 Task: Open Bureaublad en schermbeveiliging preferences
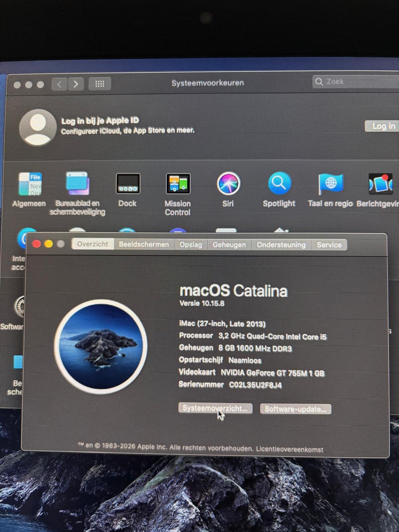point(77,193)
